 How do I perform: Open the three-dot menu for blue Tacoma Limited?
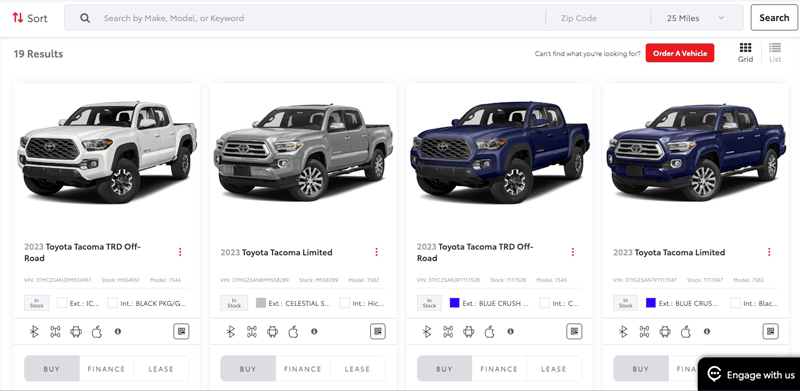click(x=769, y=252)
